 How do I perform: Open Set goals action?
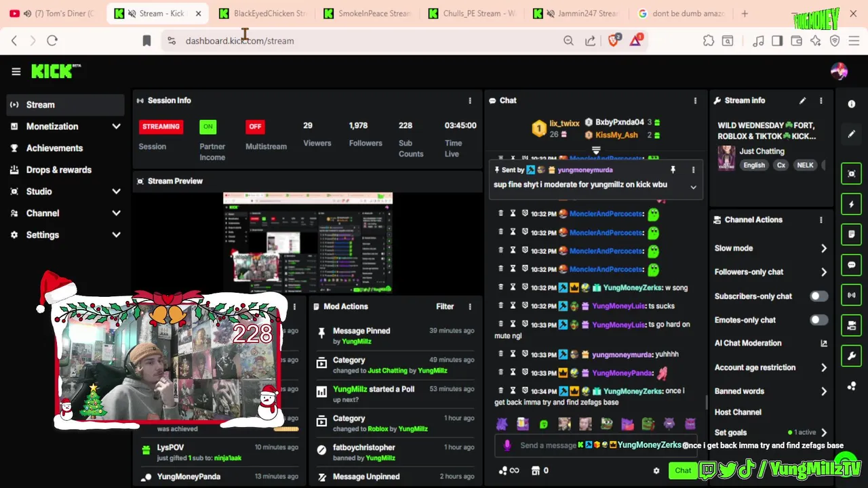[771, 432]
